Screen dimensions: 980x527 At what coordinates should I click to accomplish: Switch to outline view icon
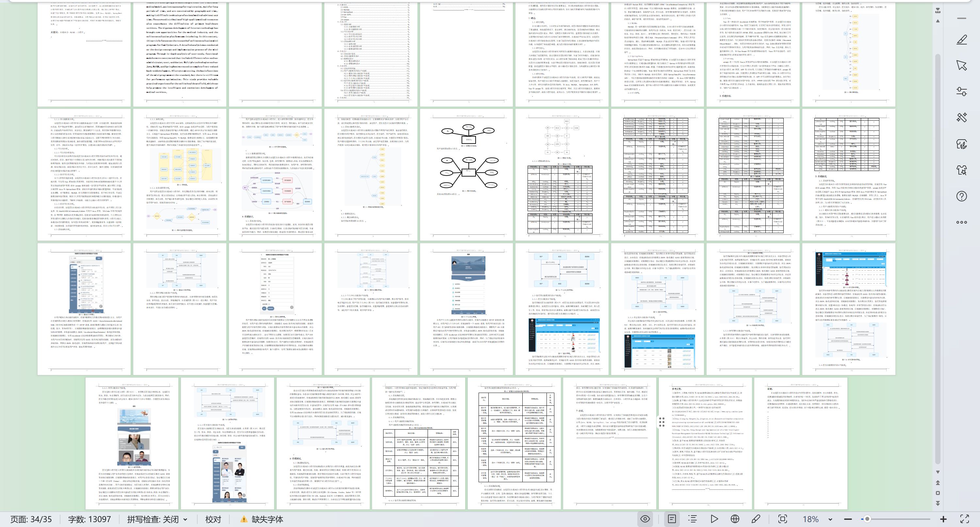[693, 519]
